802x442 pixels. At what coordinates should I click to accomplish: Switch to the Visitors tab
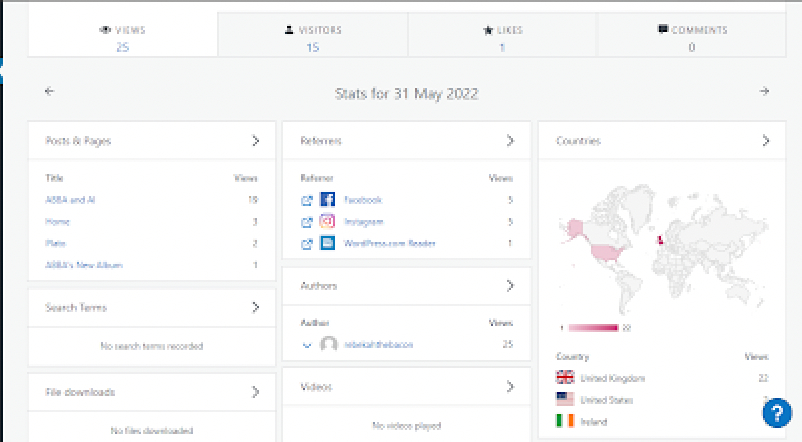pyautogui.click(x=313, y=34)
